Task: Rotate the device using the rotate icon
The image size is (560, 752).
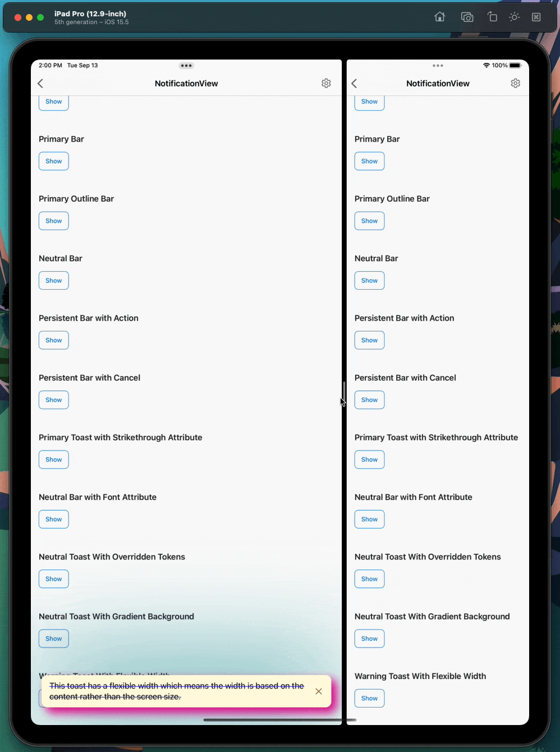Action: [x=492, y=17]
